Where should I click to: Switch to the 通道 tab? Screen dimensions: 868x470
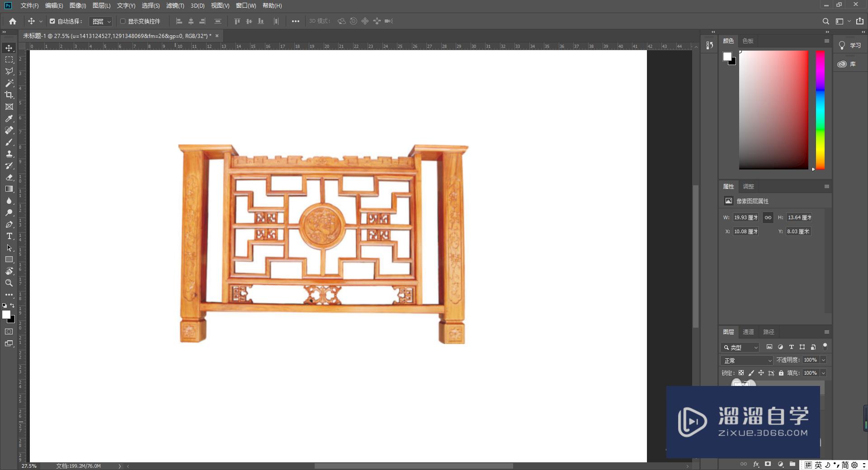pos(748,332)
